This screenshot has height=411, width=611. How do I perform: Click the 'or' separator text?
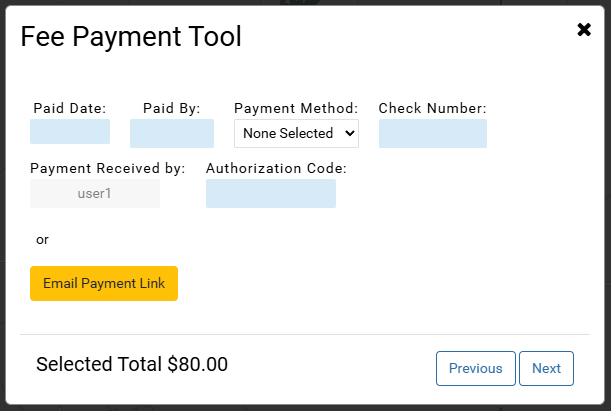pyautogui.click(x=42, y=240)
